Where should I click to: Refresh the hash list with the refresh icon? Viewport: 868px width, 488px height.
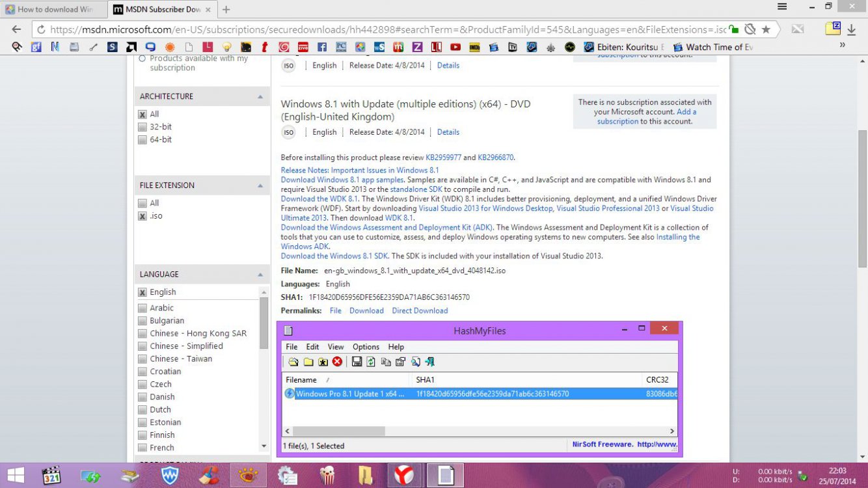point(370,362)
